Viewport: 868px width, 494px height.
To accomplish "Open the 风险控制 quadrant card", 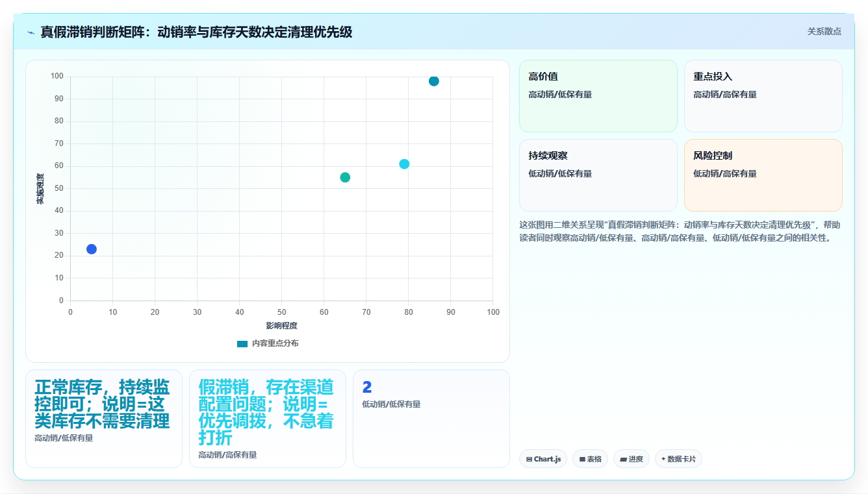I will [763, 175].
